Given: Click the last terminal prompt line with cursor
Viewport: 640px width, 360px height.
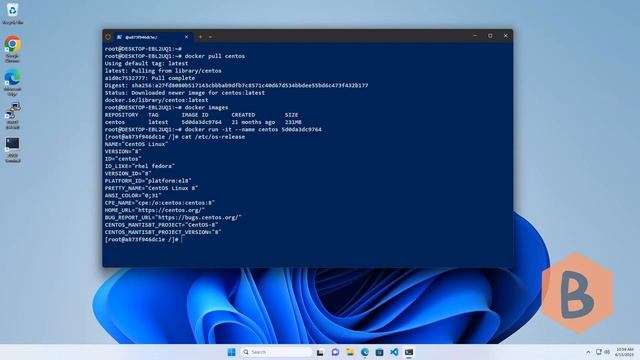Looking at the screenshot, I should [143, 240].
